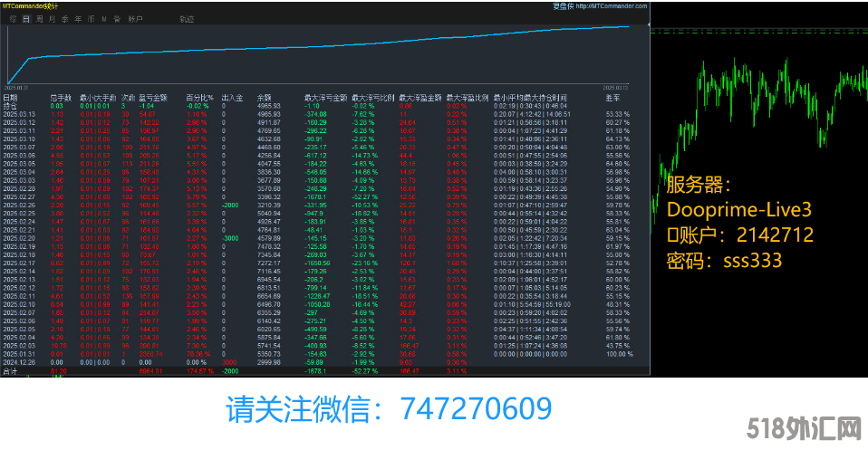This screenshot has height=450, width=868.
Task: Open the 轨迹 trajectory tab
Action: tap(187, 19)
